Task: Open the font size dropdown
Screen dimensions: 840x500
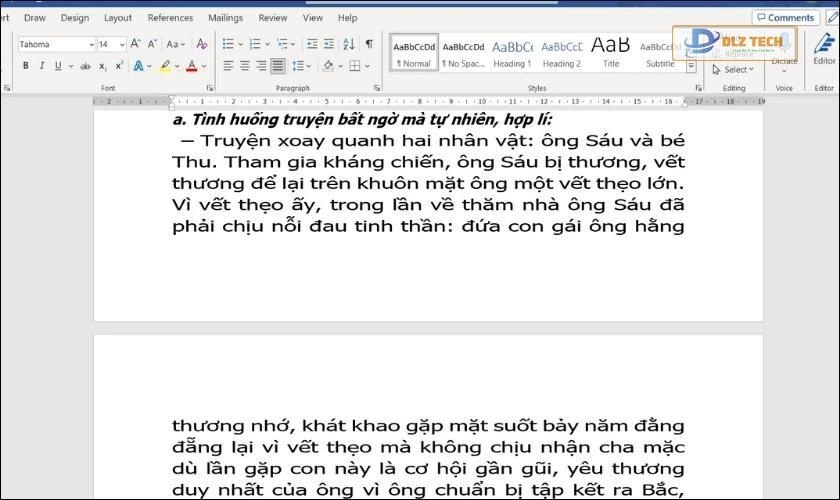Action: point(122,44)
